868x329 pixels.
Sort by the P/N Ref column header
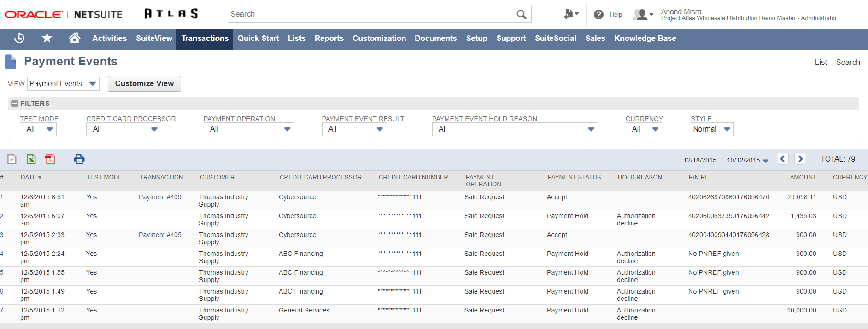pyautogui.click(x=700, y=178)
